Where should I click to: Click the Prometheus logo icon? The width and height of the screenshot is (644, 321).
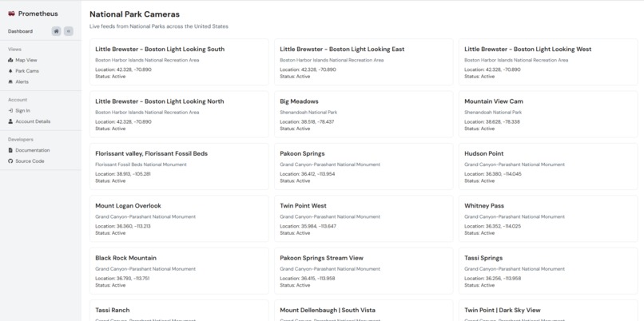tap(11, 14)
